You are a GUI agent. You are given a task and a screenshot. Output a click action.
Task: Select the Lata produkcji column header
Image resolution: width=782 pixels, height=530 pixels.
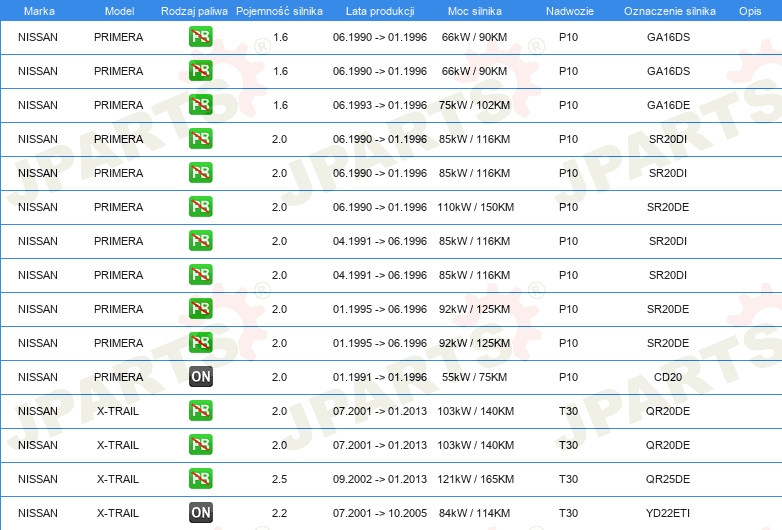(380, 11)
